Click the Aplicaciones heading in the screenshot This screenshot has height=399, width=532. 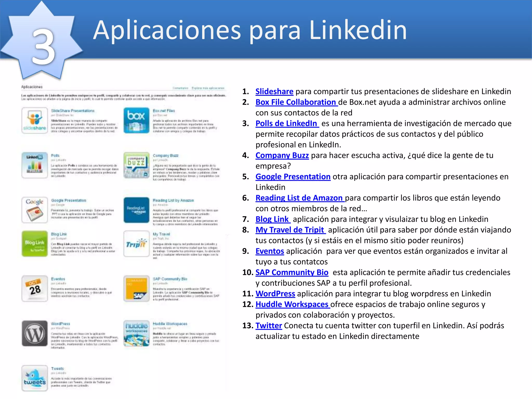click(x=32, y=87)
